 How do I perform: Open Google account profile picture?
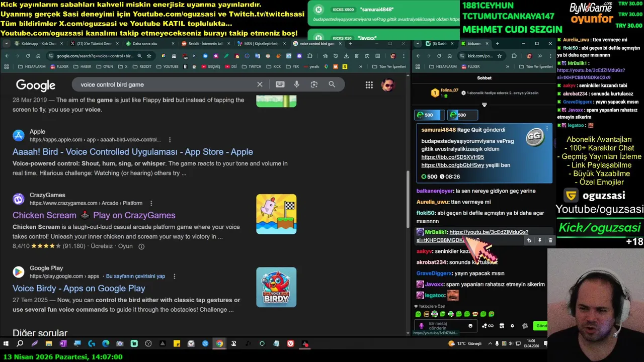point(387,85)
